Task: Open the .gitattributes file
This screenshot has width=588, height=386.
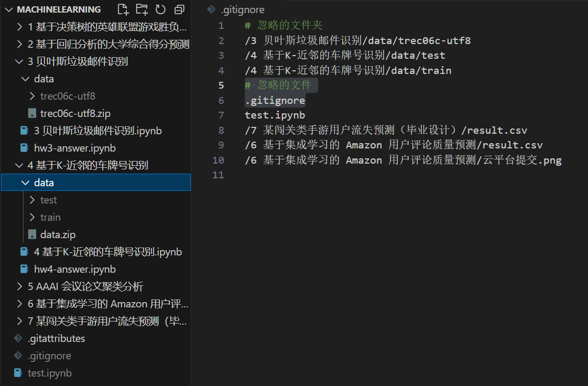Action: click(x=56, y=338)
